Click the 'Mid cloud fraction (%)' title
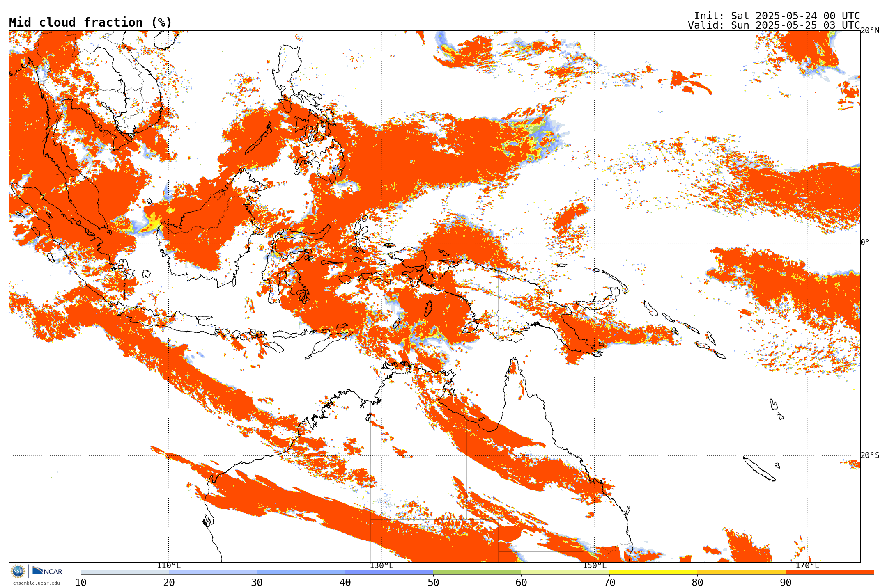This screenshot has height=588, width=887. tap(90, 23)
